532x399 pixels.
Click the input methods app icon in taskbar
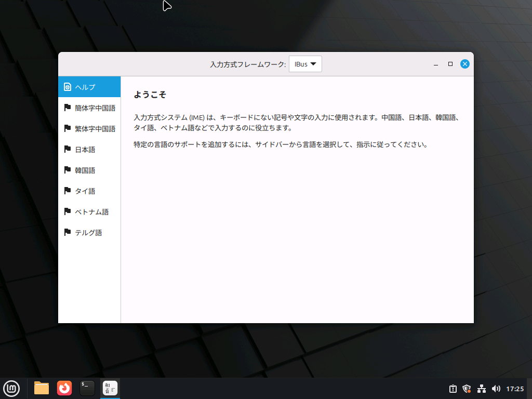point(110,388)
